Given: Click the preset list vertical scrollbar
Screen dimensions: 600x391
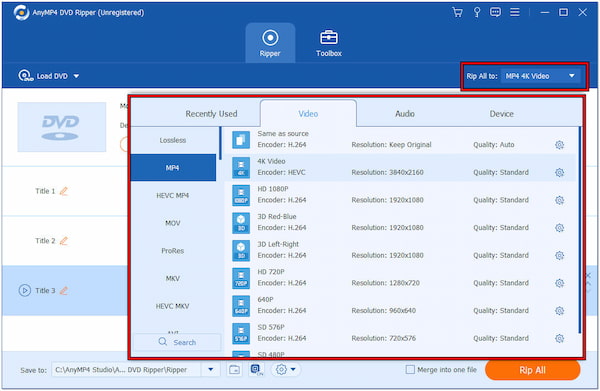Looking at the screenshot, I should 580,230.
